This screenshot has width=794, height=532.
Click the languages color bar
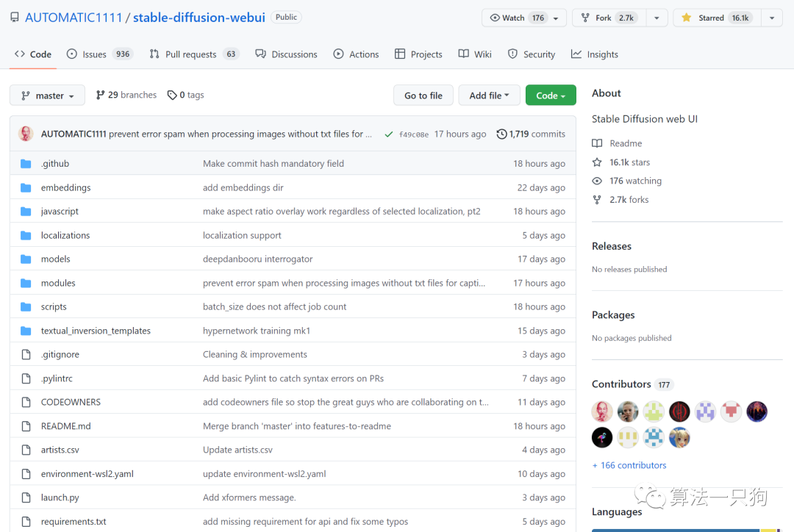pos(687,531)
